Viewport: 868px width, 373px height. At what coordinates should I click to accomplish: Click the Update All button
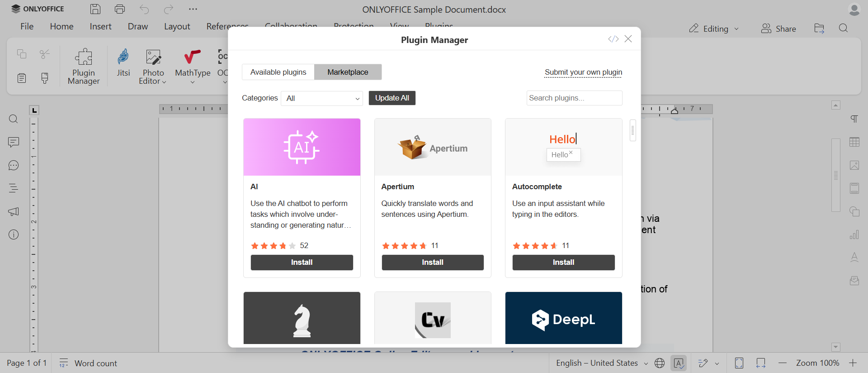(392, 98)
